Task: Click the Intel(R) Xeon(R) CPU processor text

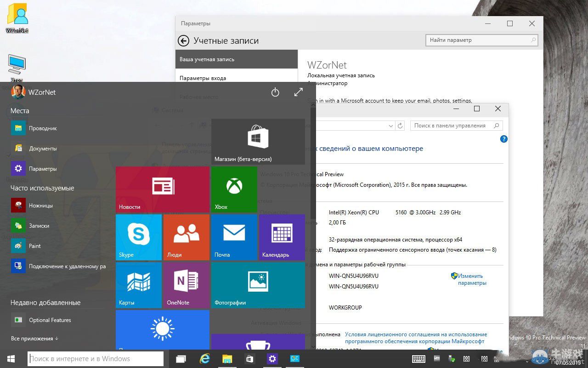Action: [354, 213]
